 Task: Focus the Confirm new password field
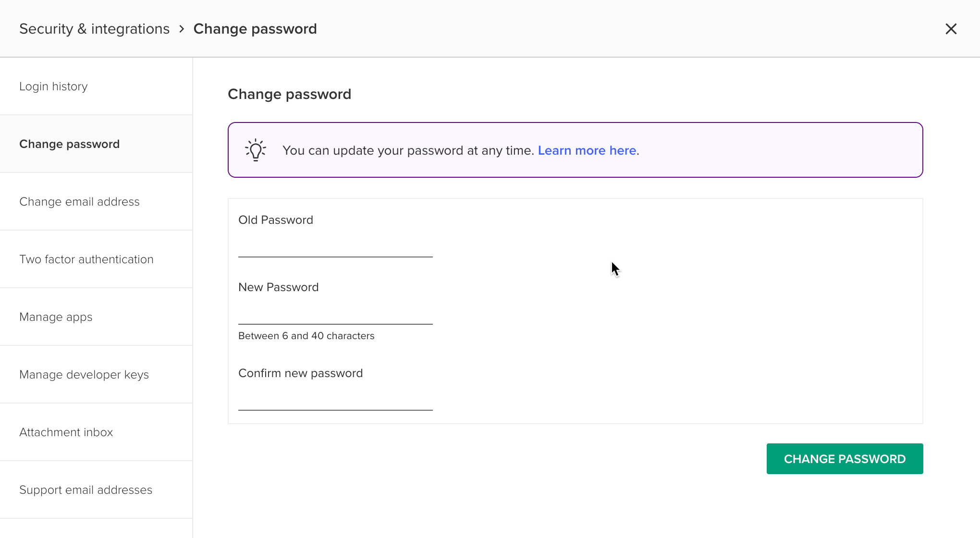point(335,400)
